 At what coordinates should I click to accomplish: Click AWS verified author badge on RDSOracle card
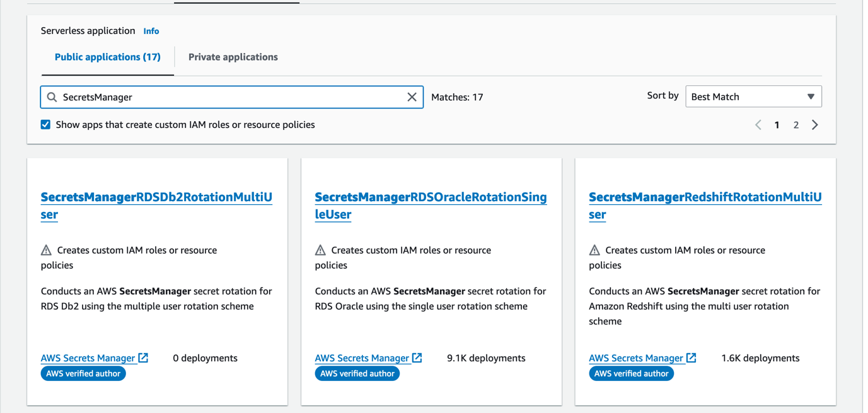pos(357,373)
